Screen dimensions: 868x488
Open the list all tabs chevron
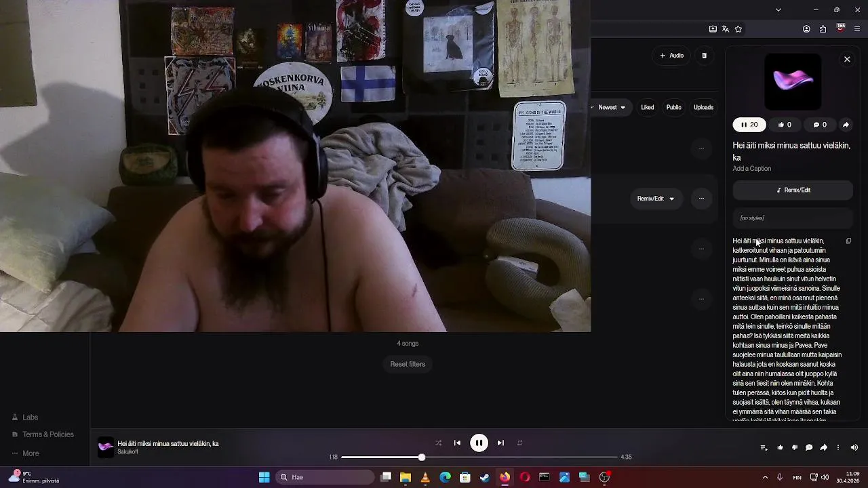[778, 9]
